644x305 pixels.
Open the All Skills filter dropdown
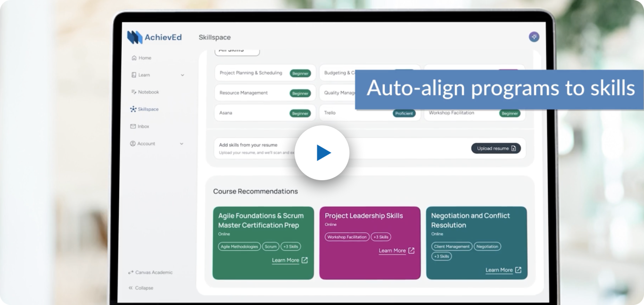pyautogui.click(x=238, y=50)
